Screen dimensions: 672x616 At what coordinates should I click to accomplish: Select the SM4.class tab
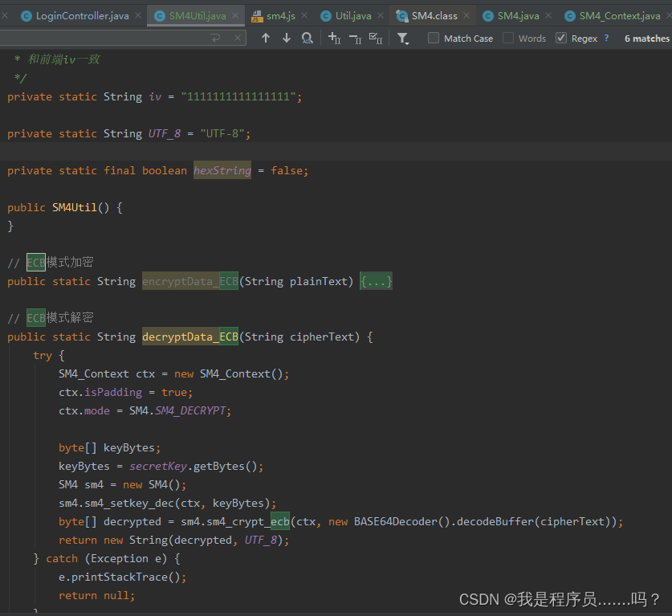click(432, 14)
